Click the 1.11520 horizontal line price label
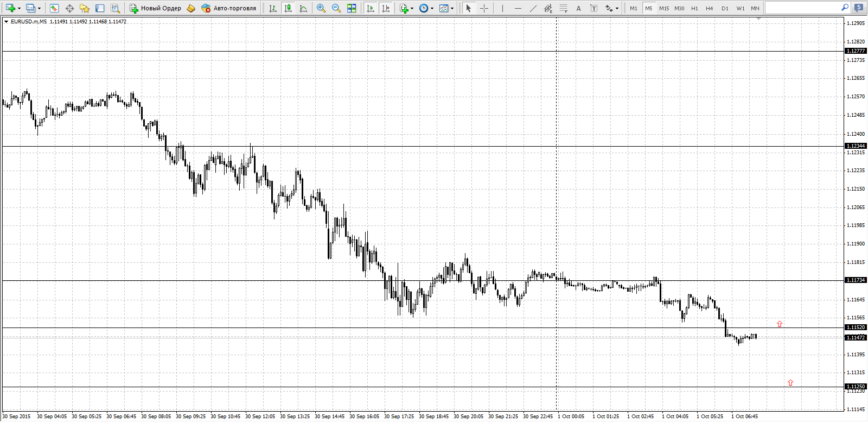Viewport: 868px width, 422px height. point(856,327)
